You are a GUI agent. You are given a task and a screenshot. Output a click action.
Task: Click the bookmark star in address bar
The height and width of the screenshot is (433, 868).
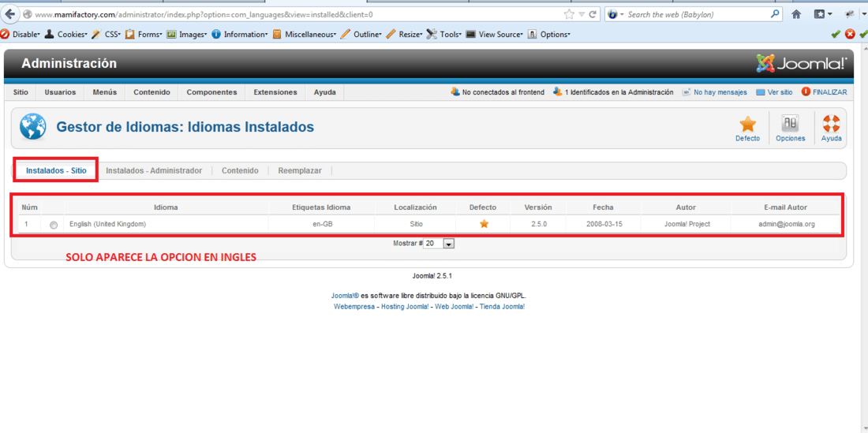(x=568, y=14)
